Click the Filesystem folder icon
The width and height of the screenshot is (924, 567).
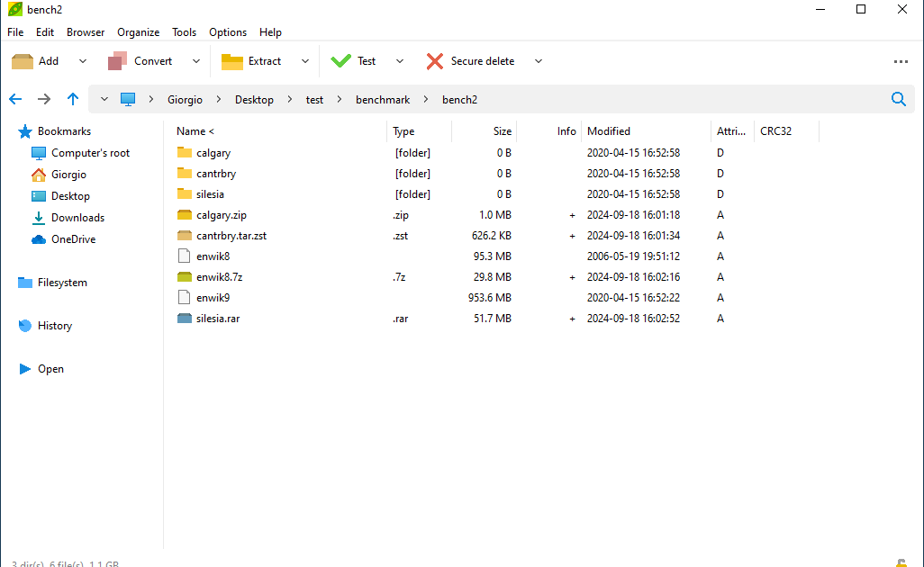tap(24, 283)
